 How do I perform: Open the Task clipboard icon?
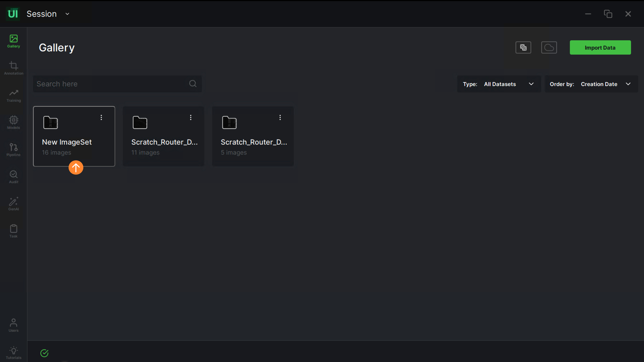click(x=13, y=231)
